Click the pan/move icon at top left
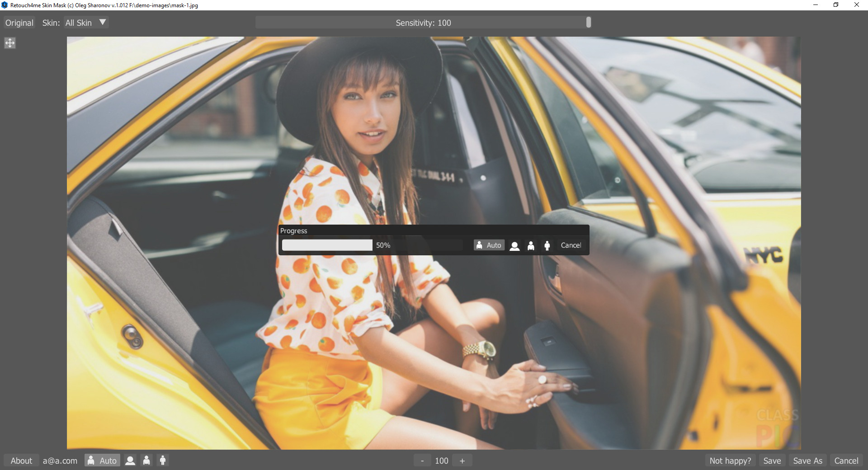 tap(9, 43)
